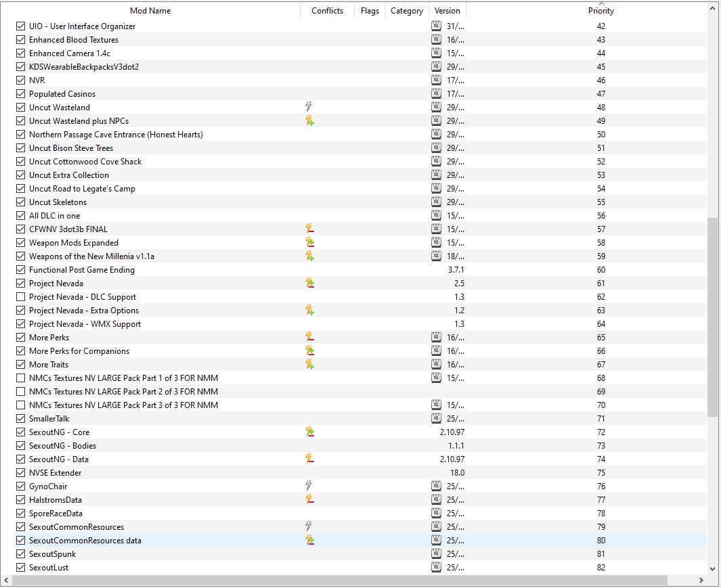Click the vertical scrollbar thumb
The height and width of the screenshot is (588, 721).
click(x=713, y=317)
